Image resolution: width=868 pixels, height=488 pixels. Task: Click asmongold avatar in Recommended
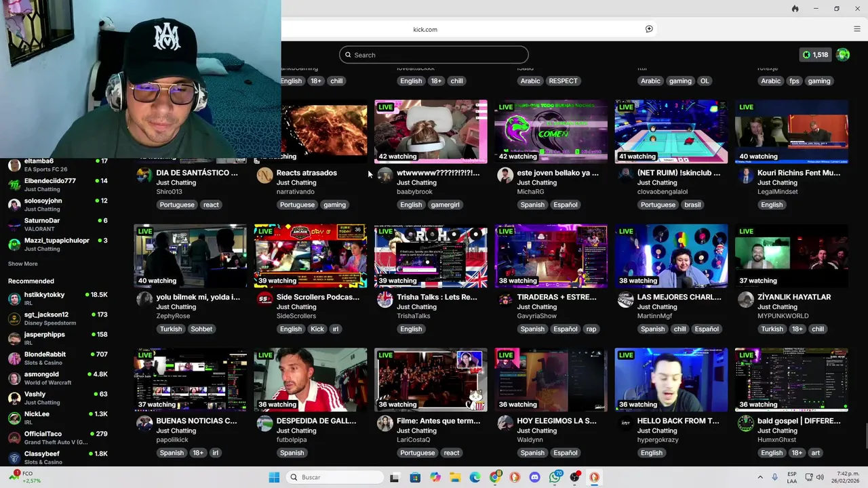(x=14, y=378)
